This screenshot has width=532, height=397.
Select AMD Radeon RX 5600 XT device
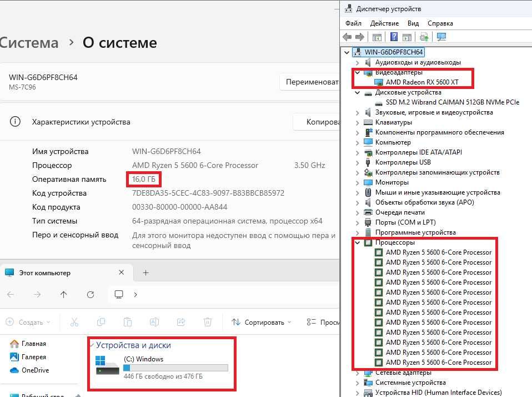(422, 82)
